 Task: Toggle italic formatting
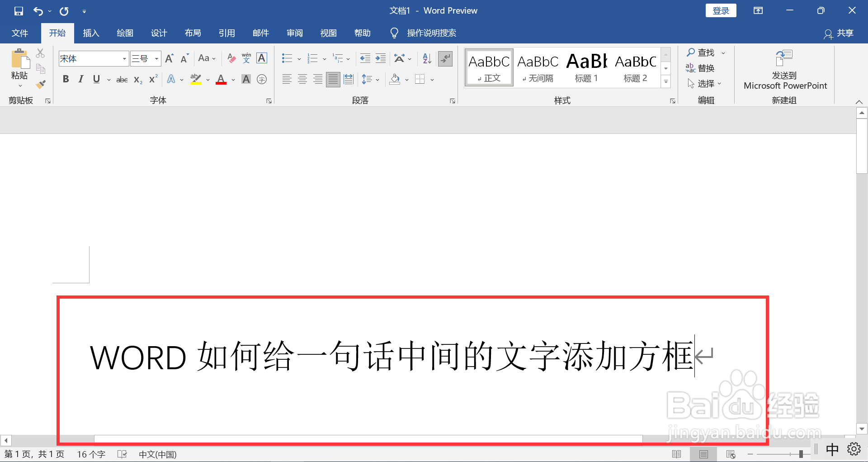pyautogui.click(x=81, y=80)
